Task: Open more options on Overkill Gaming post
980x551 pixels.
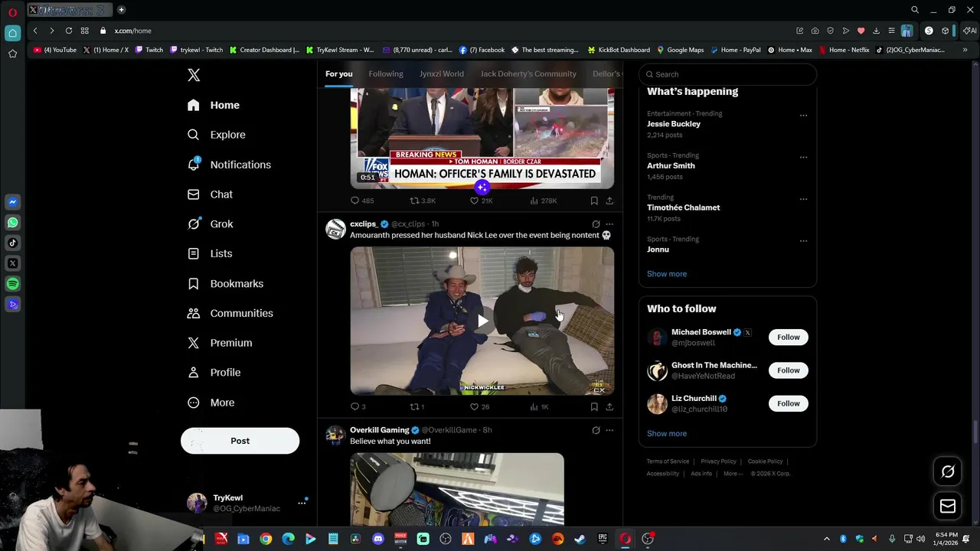Action: [x=609, y=430]
